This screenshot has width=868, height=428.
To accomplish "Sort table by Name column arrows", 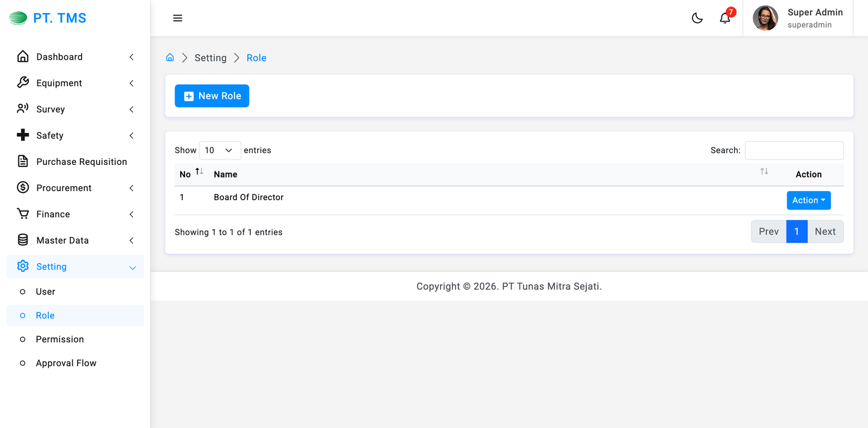I will (764, 172).
